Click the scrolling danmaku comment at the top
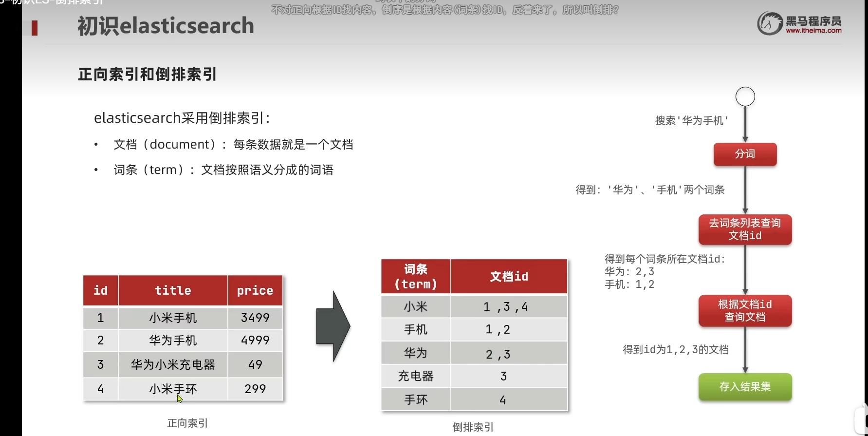The image size is (868, 436). point(444,10)
